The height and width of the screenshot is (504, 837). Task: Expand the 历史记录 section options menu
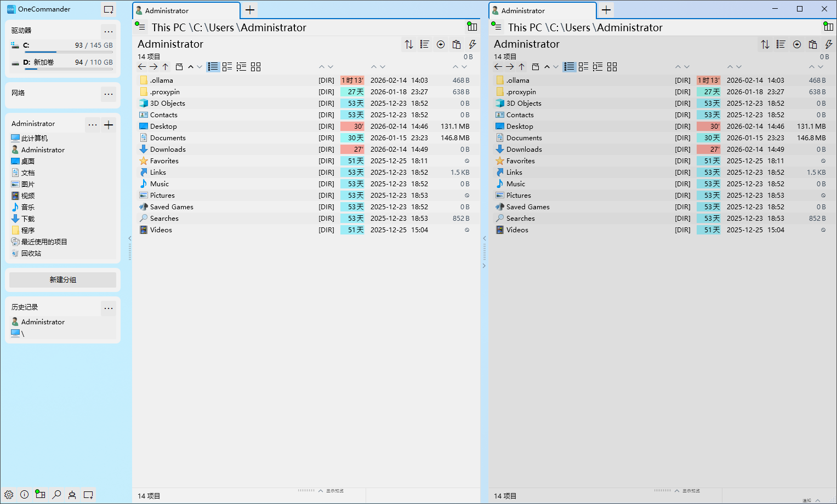coord(109,308)
